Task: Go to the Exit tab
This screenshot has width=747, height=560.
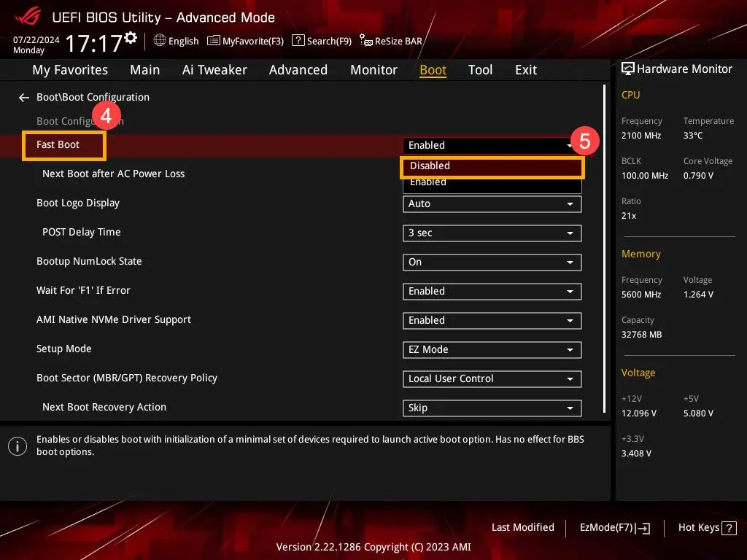Action: pyautogui.click(x=526, y=70)
